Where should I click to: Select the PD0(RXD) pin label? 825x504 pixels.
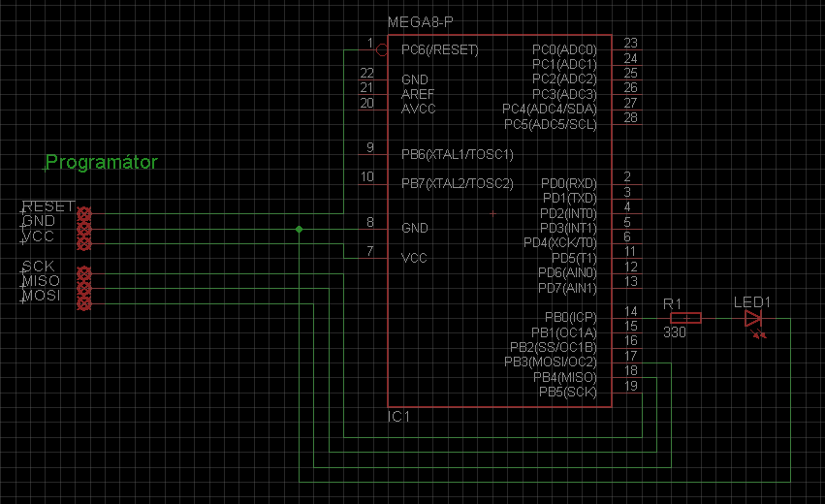[569, 183]
